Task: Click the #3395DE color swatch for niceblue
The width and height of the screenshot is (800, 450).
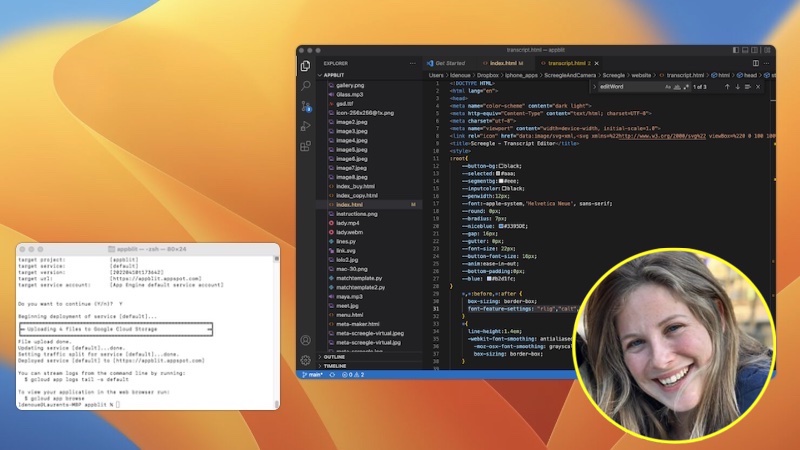Action: 501,226
